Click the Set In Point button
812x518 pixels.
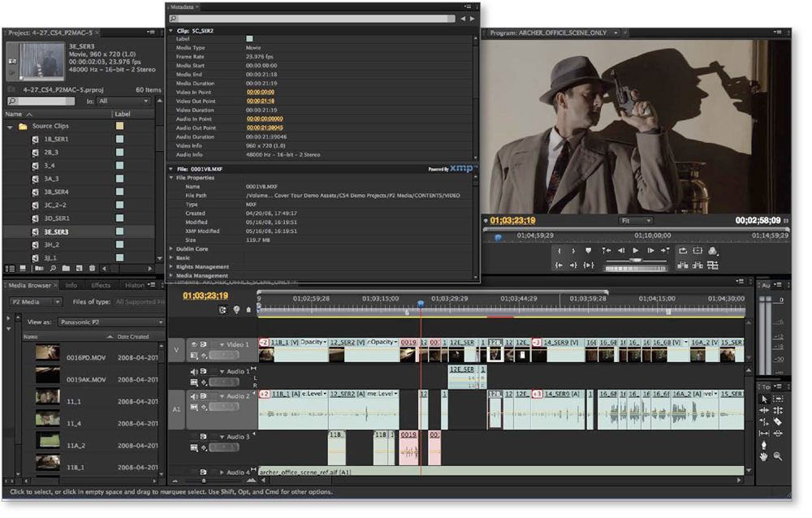click(559, 251)
